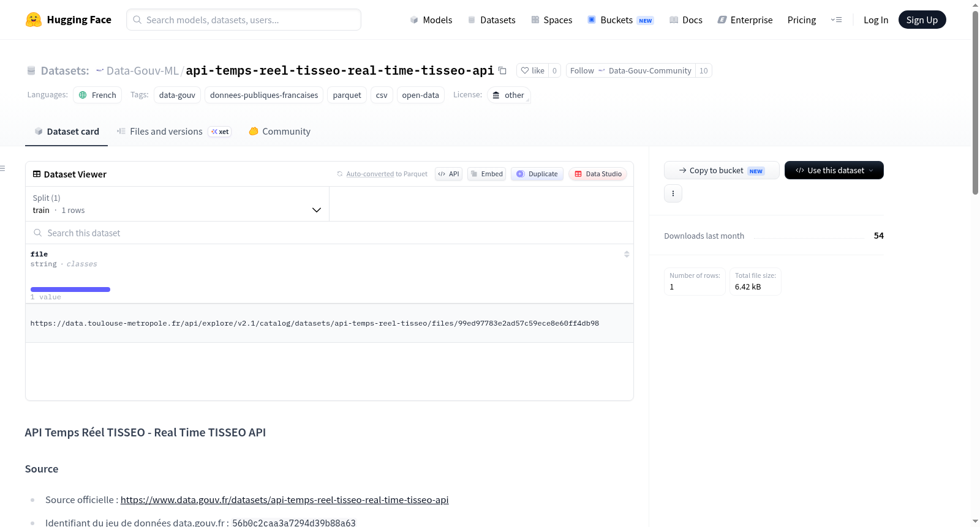Click the file column distribution bar
980x527 pixels.
point(70,290)
